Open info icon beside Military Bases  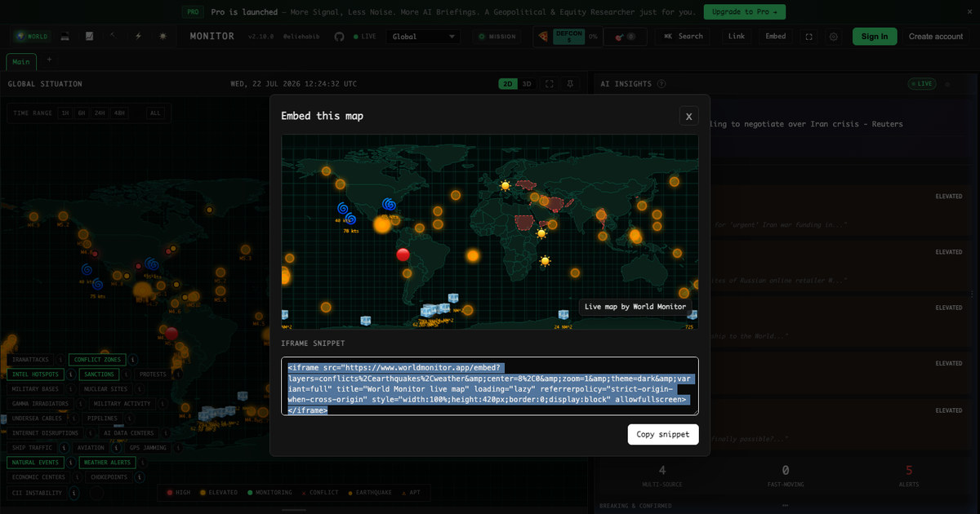pos(69,389)
